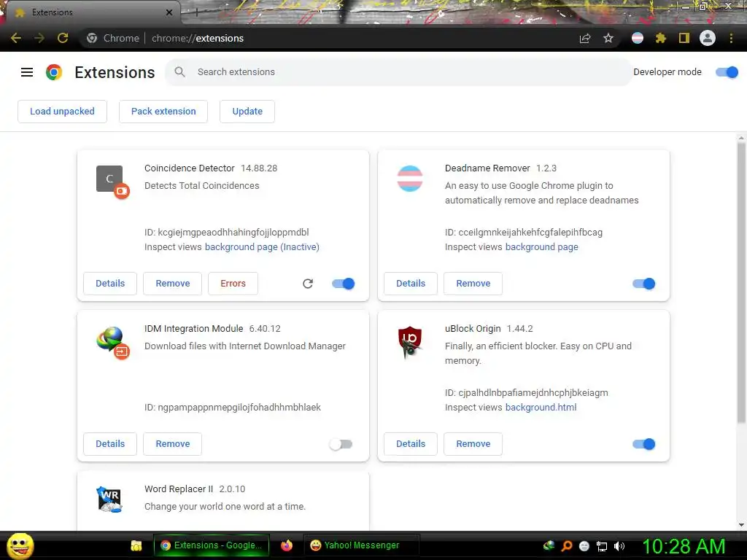
Task: Click the share page icon in address bar
Action: 585,38
